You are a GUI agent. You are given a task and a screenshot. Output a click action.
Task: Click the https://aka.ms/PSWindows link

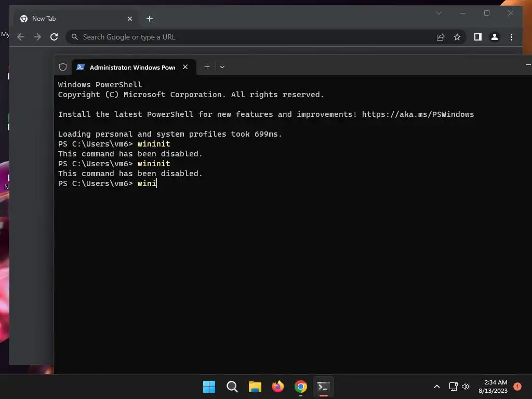point(418,114)
